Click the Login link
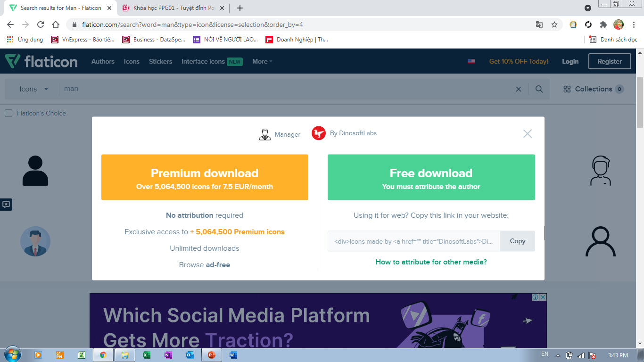Viewport: 644px width, 362px height. (570, 61)
